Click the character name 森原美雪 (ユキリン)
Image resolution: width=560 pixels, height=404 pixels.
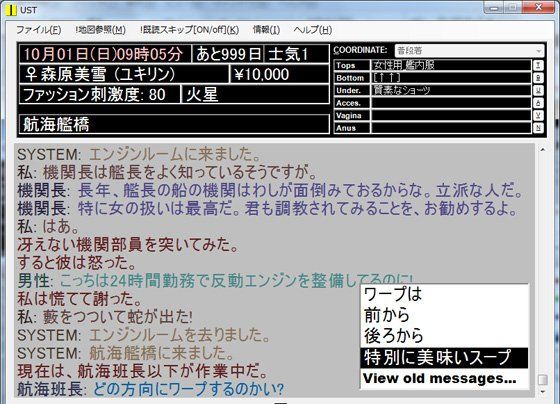tap(124, 74)
